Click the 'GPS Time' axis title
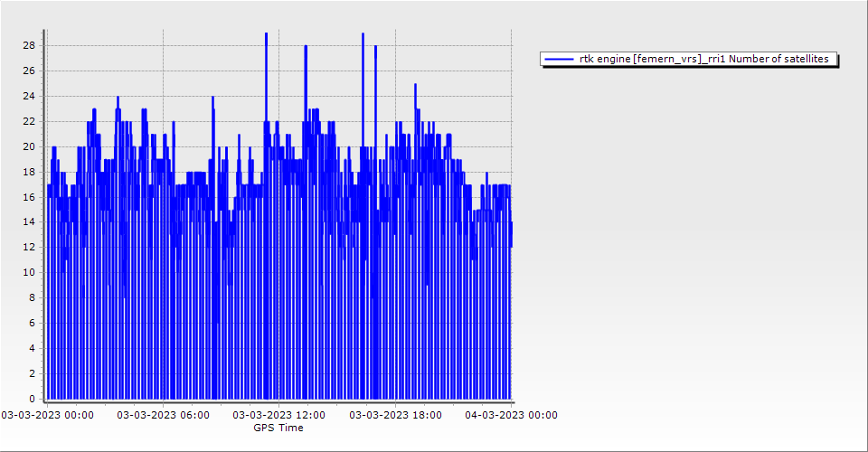This screenshot has width=868, height=452. point(278,428)
